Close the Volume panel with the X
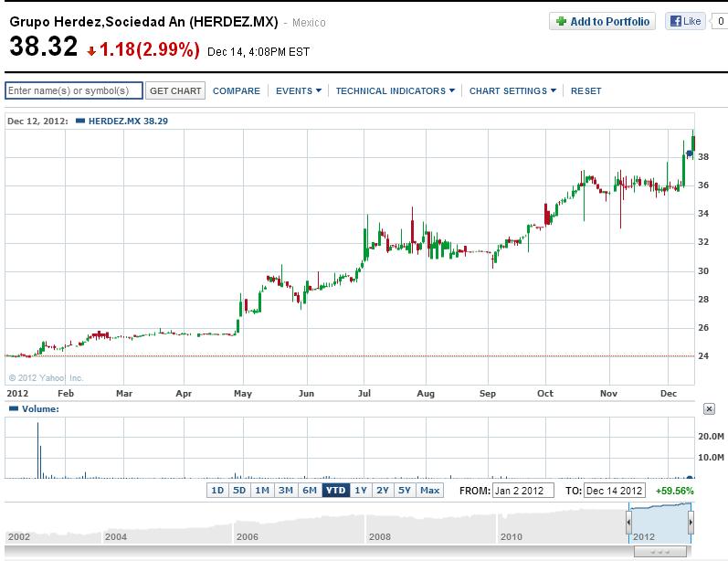Screen dimensions: 728x561 click(709, 408)
